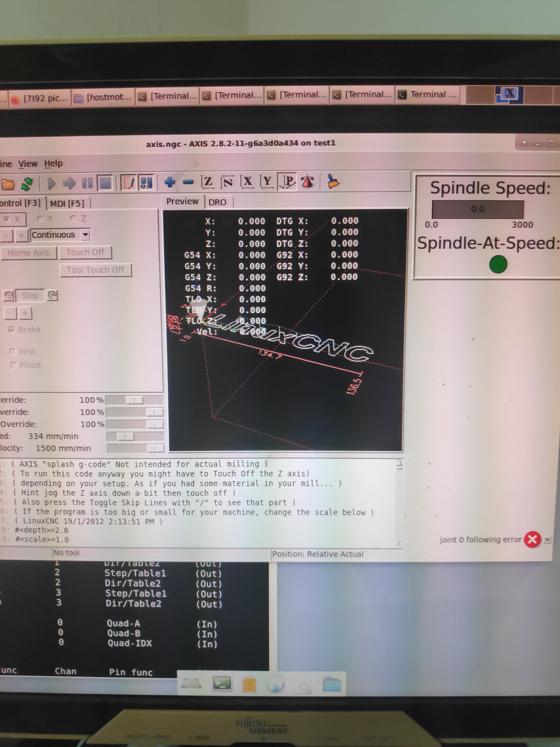Enable the Flood coolant checkbox
This screenshot has height=747, width=560.
(25, 365)
